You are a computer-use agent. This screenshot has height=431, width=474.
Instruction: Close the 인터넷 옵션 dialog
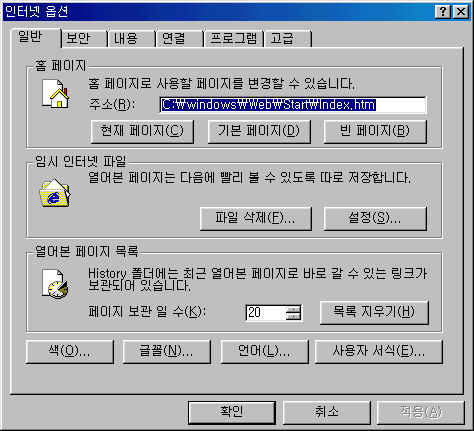[x=461, y=12]
